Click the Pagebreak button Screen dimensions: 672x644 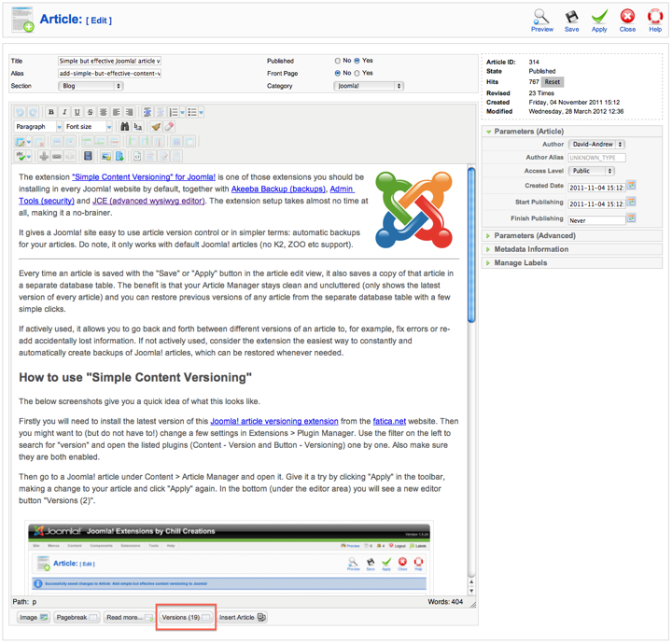pos(77,618)
